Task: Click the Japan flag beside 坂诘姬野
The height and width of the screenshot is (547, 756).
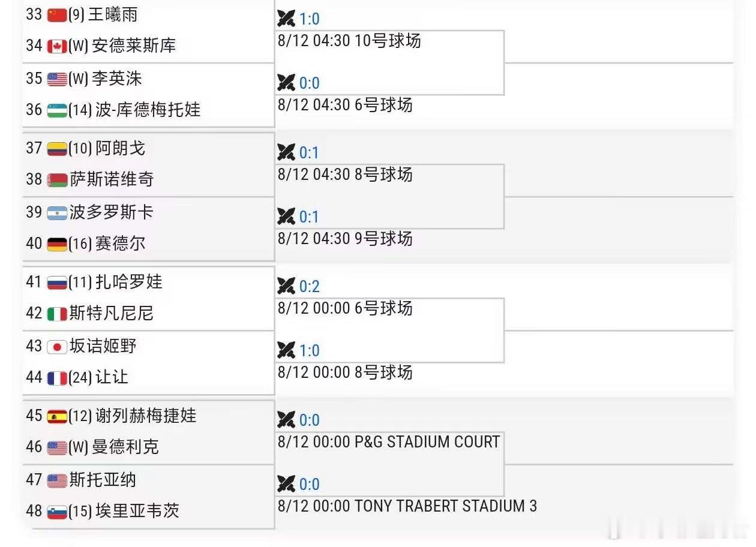Action: [x=57, y=347]
